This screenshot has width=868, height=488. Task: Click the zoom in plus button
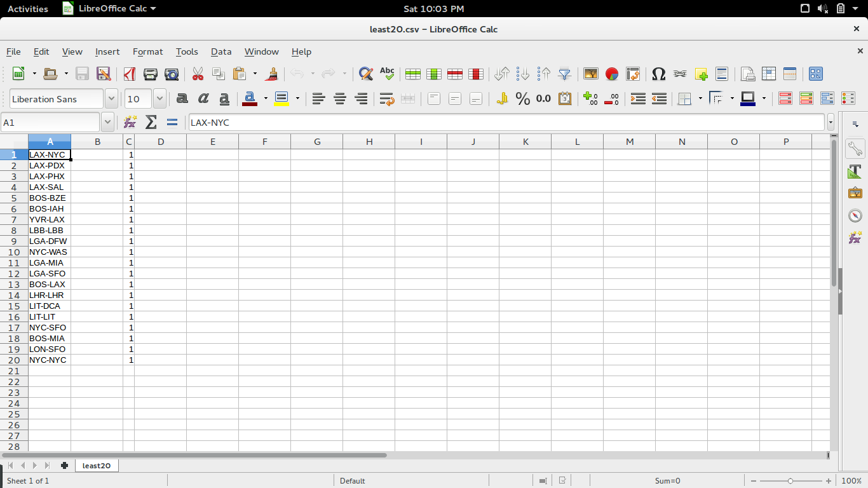tap(829, 481)
